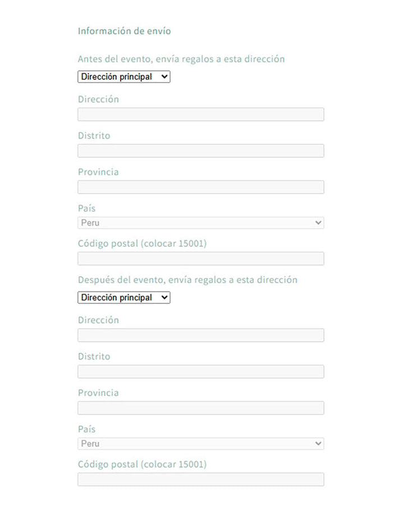Image resolution: width=417 pixels, height=532 pixels.
Task: Focus the after-event Distrito text field
Action: [200, 372]
